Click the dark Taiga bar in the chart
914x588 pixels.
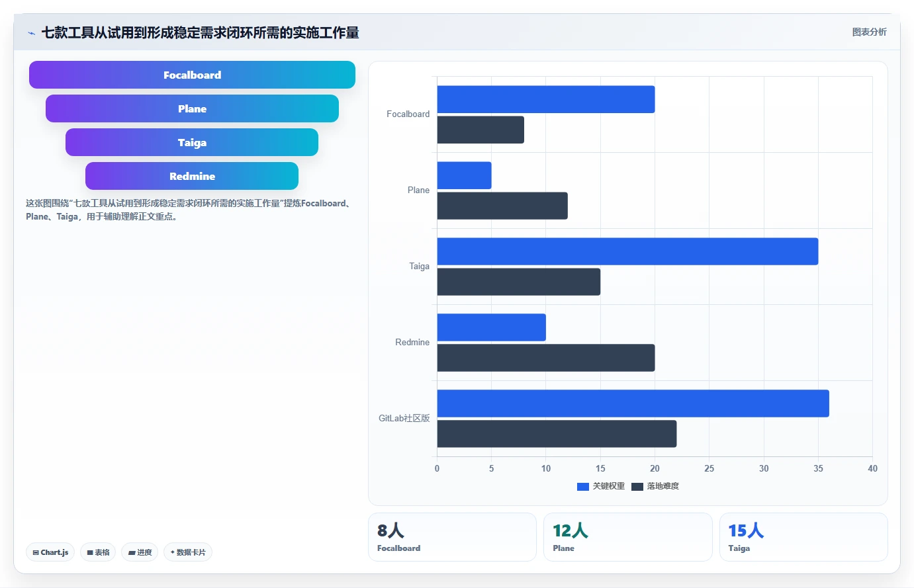coord(519,282)
